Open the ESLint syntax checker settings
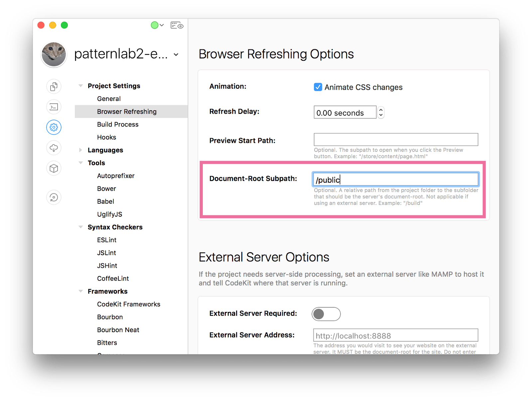The height and width of the screenshot is (401, 532). [107, 240]
